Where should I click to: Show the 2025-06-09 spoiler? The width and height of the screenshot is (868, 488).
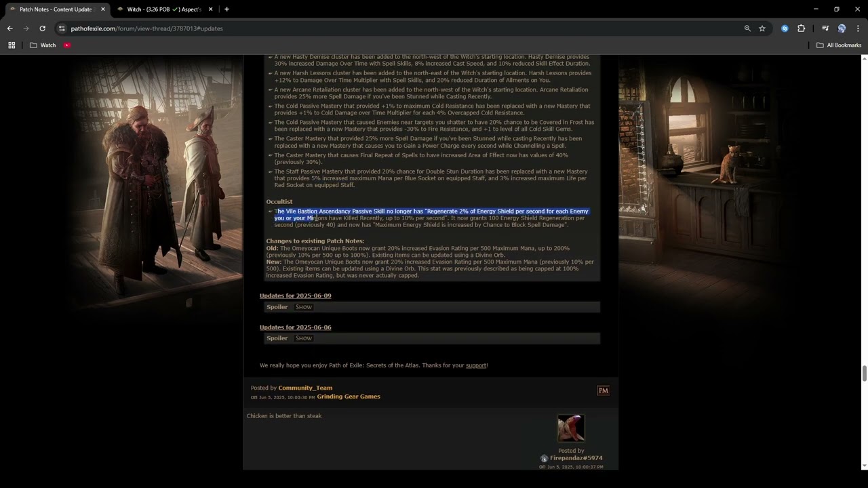click(304, 307)
